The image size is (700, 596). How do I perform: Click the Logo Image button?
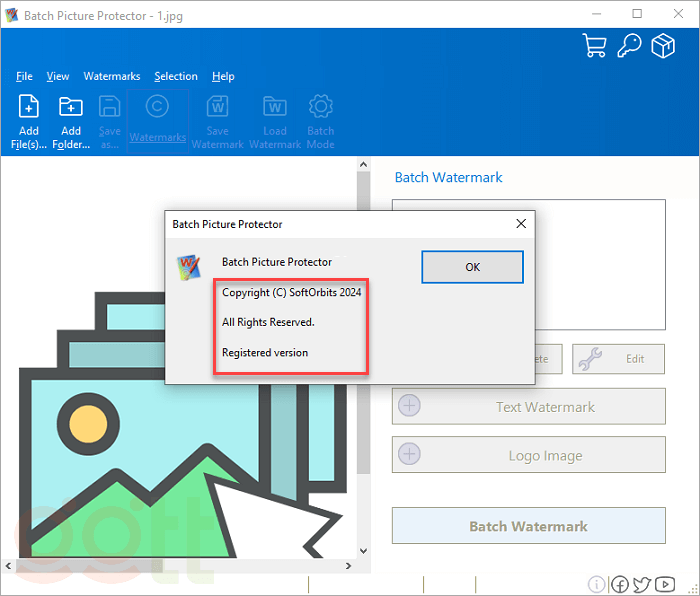coord(528,455)
